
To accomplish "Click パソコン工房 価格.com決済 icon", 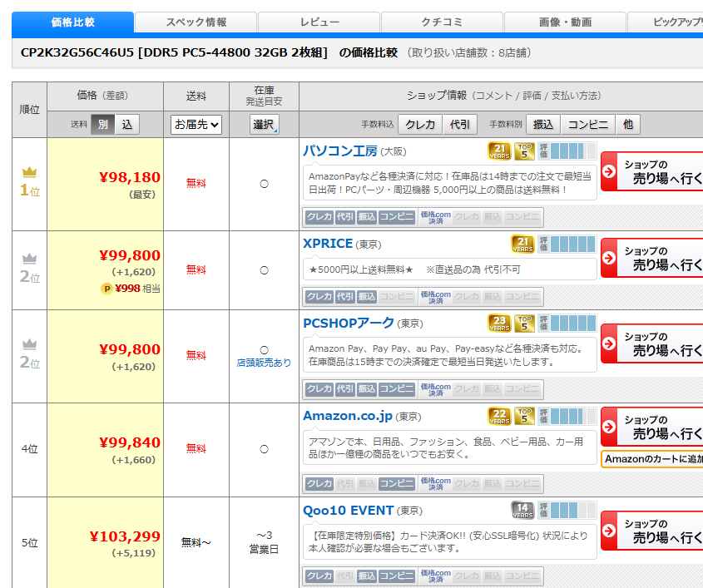I will tap(435, 217).
